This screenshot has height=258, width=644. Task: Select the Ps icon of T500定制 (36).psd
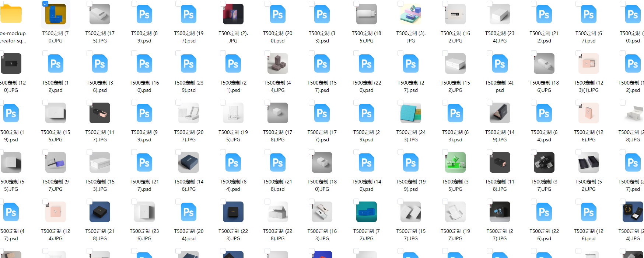(100, 64)
